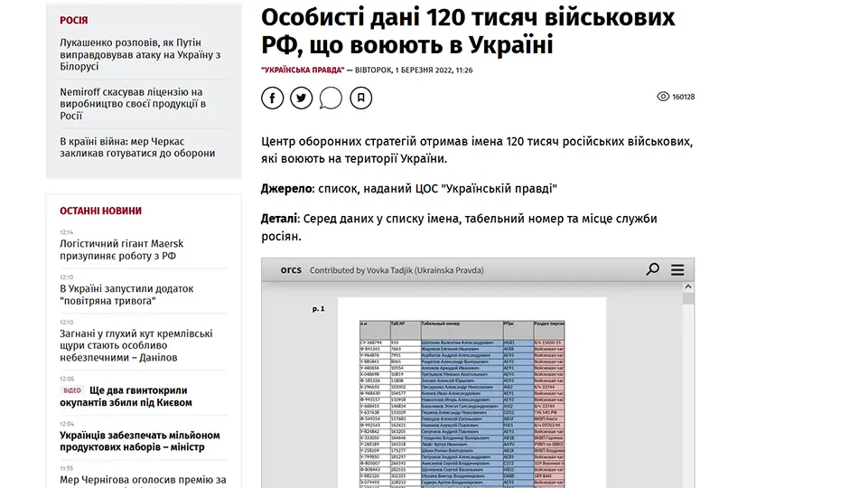
Task: Open search in the embedded document viewer
Action: (x=653, y=269)
